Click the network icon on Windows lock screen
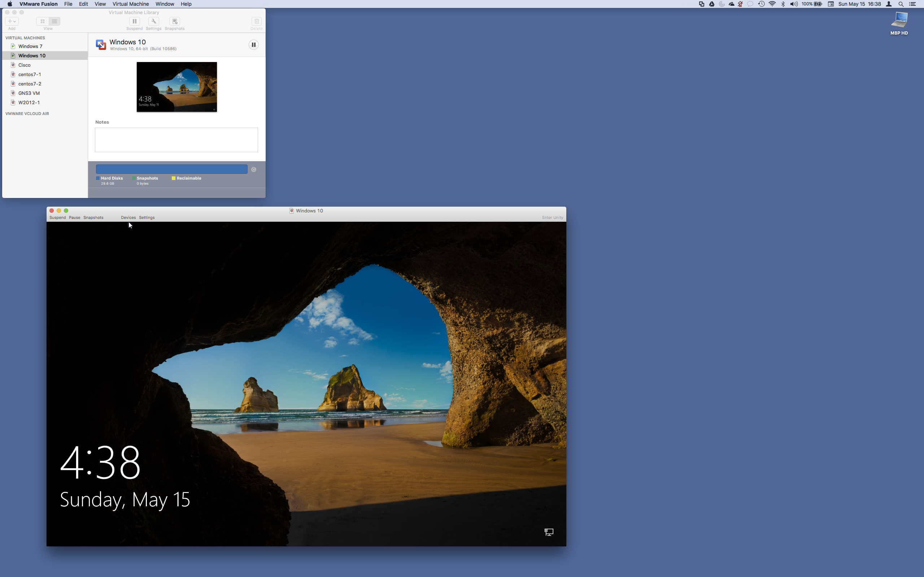Screen dimensions: 924x577 pyautogui.click(x=549, y=532)
